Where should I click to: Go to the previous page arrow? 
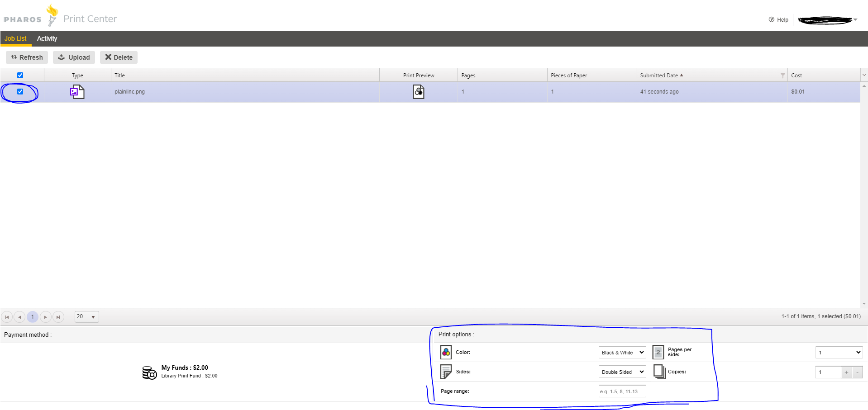pos(19,317)
